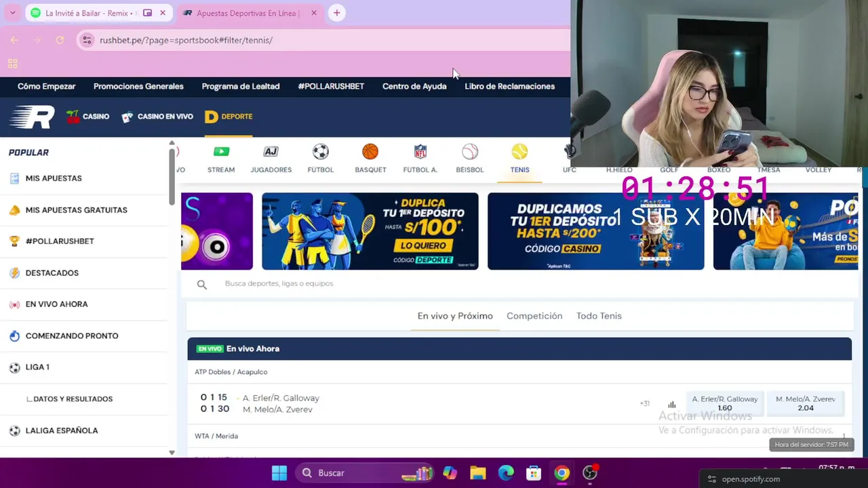The height and width of the screenshot is (488, 868).
Task: Select the Tenis tennis ball icon
Action: click(x=519, y=151)
